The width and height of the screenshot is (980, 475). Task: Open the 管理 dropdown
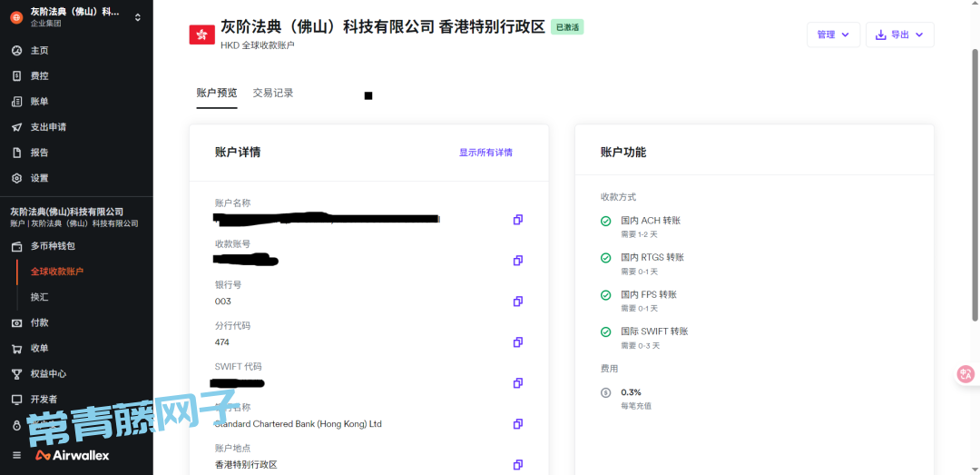tap(833, 35)
